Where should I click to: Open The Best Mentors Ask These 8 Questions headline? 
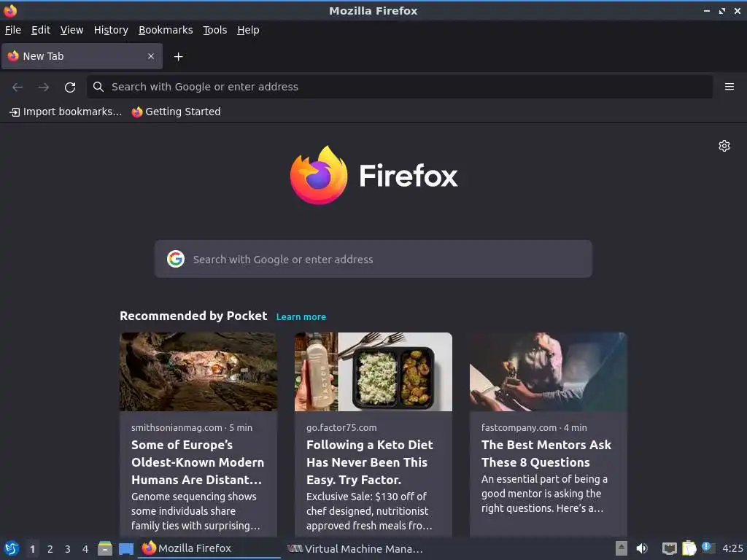[546, 454]
